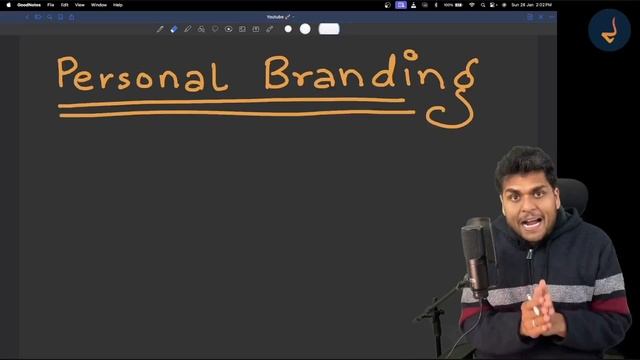Image resolution: width=640 pixels, height=360 pixels.
Task: Select the Eraser tool
Action: click(x=174, y=29)
